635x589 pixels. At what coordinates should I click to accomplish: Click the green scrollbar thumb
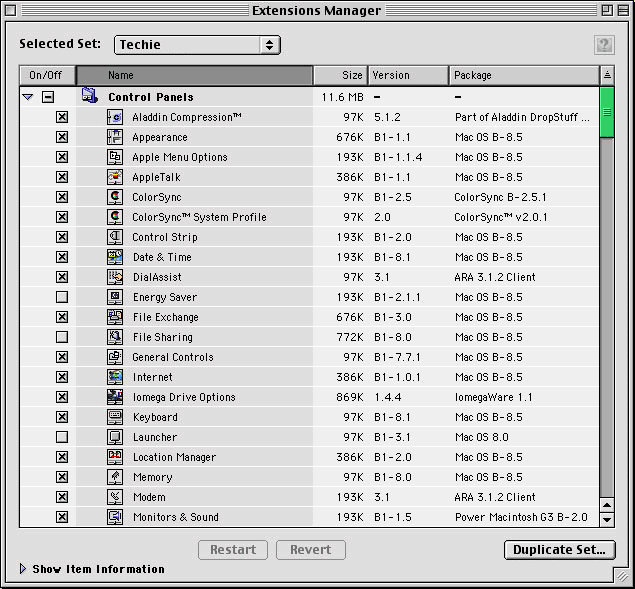[607, 112]
